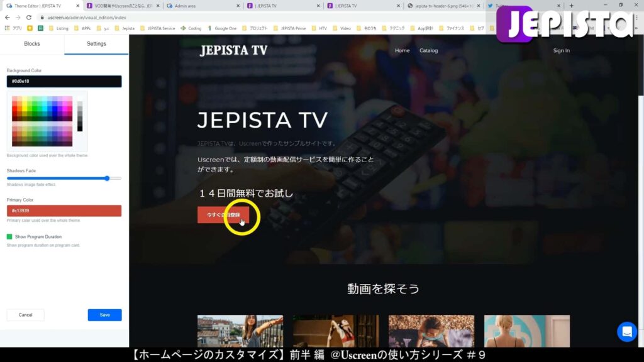The image size is (644, 362).
Task: Open the Video bookmark folder
Action: (x=342, y=28)
